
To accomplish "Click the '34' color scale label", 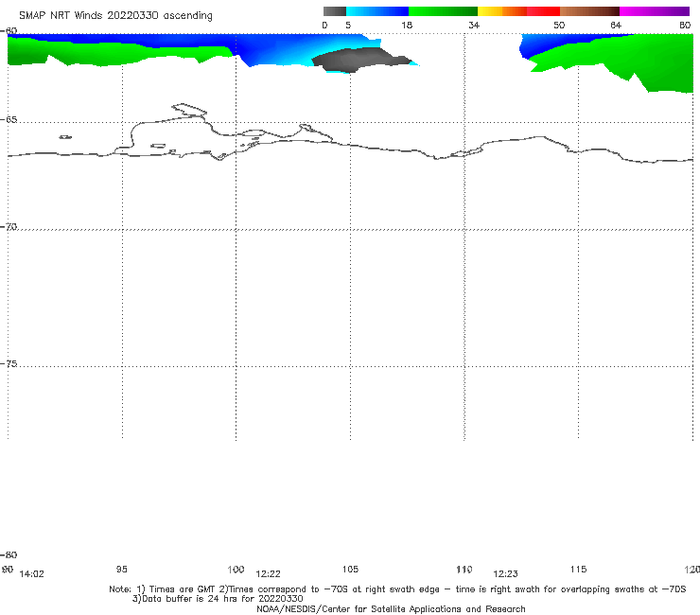I will coord(474,25).
